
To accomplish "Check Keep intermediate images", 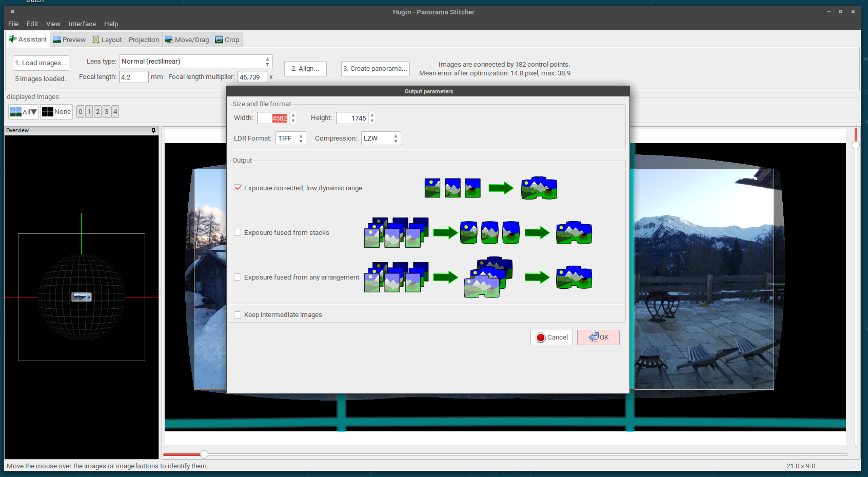I will (x=238, y=315).
